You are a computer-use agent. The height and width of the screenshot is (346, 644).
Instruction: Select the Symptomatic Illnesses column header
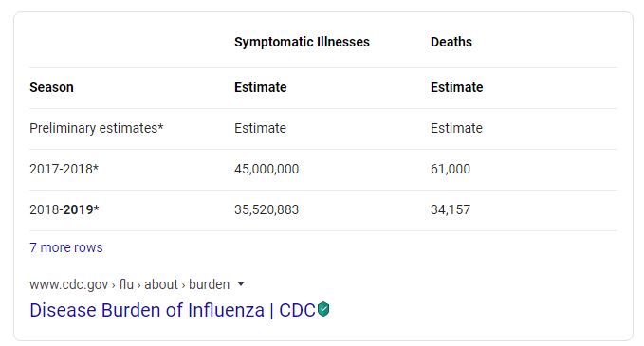[x=302, y=42]
